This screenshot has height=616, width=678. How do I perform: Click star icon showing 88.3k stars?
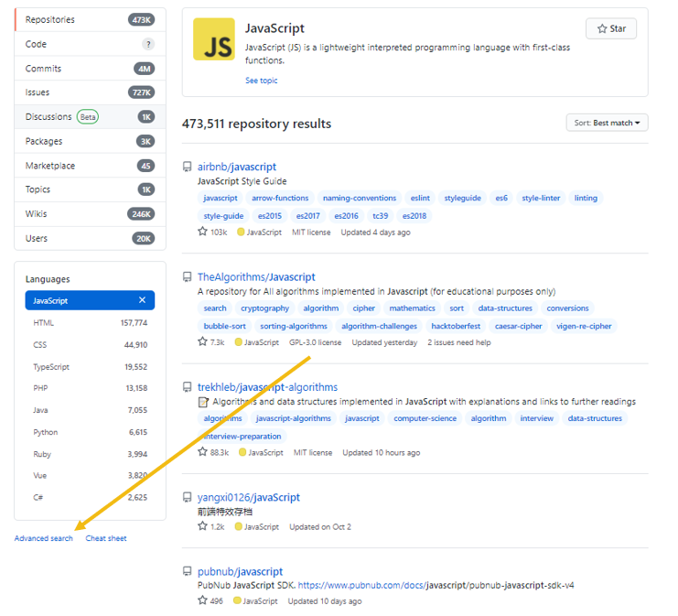tap(203, 452)
